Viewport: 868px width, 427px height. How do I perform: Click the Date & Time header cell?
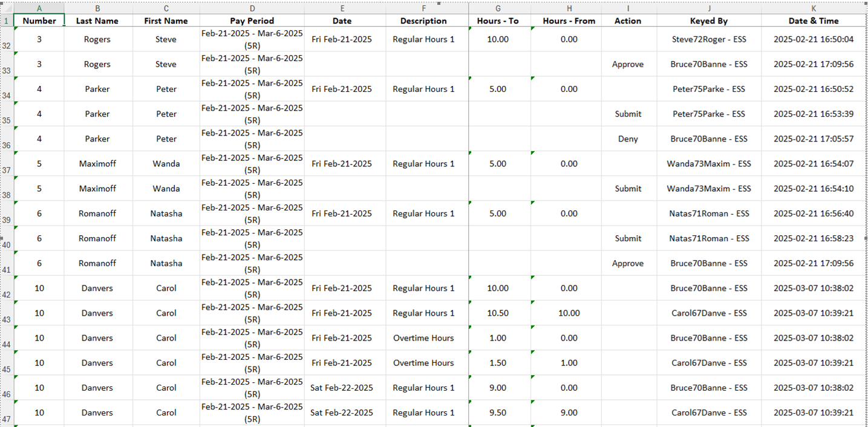coord(814,21)
